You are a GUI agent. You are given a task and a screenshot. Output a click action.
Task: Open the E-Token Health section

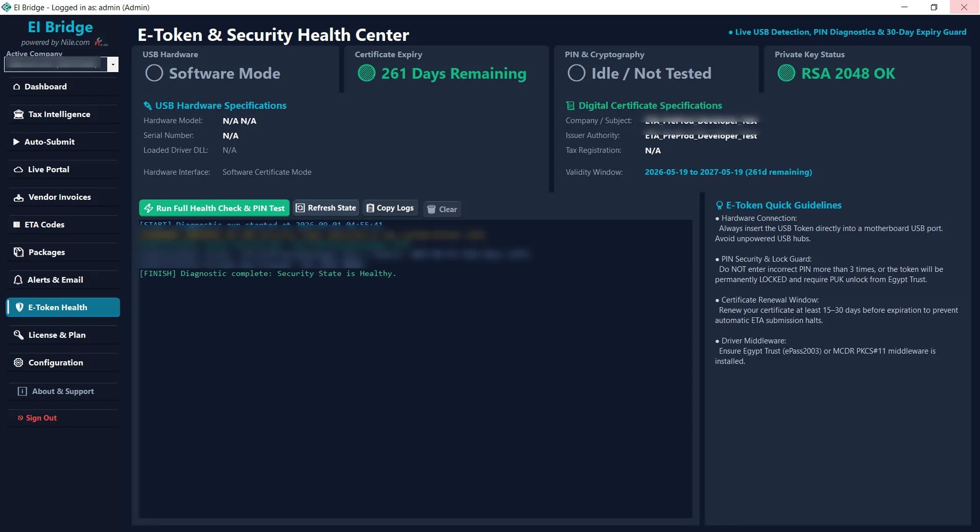pos(63,308)
